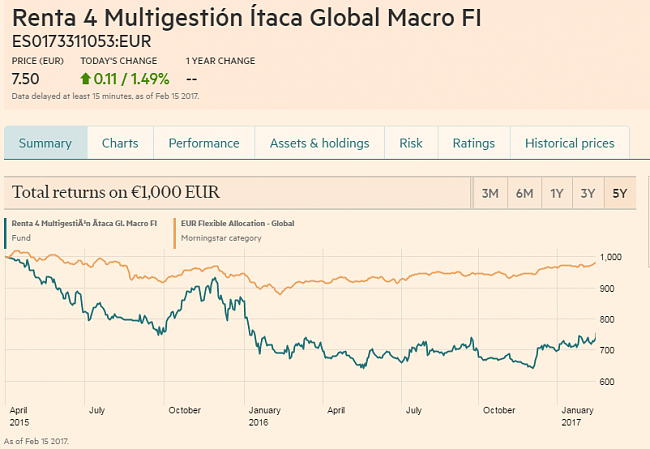650x449 pixels.
Task: Open Historical prices tab
Action: [x=570, y=143]
